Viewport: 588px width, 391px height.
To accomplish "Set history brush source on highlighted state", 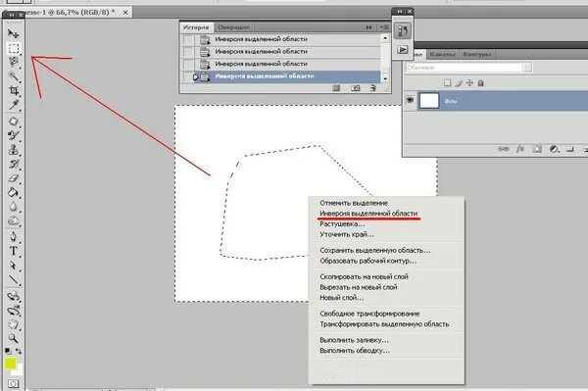I will coord(188,76).
